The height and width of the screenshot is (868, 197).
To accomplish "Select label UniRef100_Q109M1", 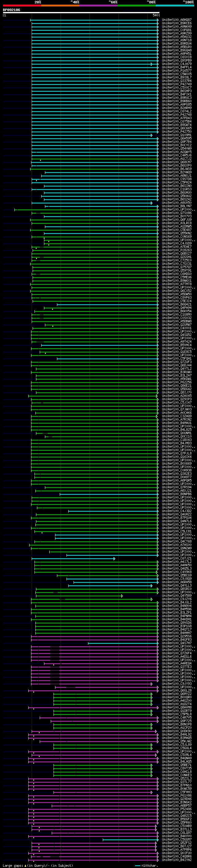I will coord(177,135).
